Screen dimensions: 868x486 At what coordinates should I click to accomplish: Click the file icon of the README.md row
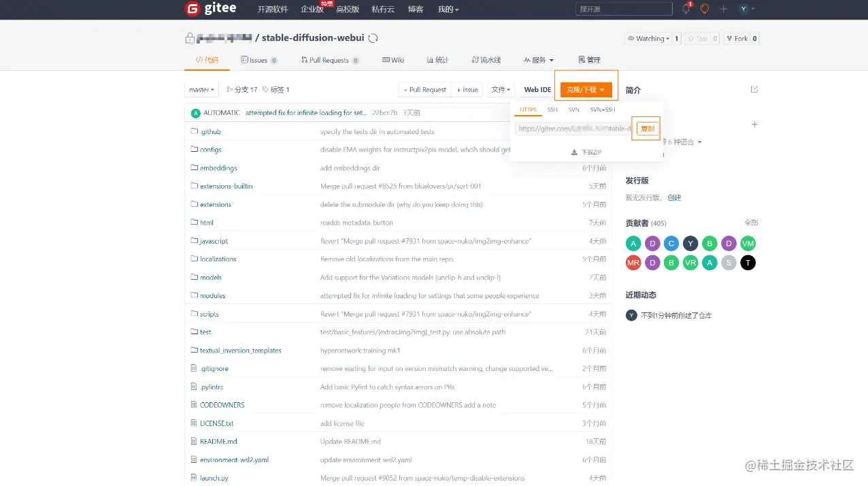194,441
